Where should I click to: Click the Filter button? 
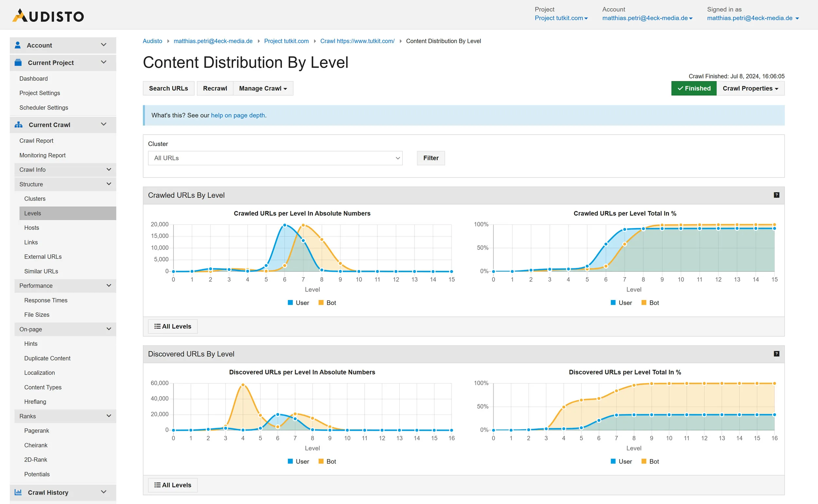tap(431, 158)
